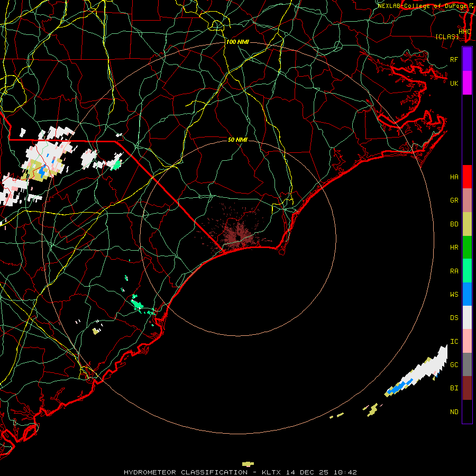Click the HYDROMETEOR CLASSIFICATION title text
Image resolution: width=476 pixels, height=476 pixels.
pos(186,472)
